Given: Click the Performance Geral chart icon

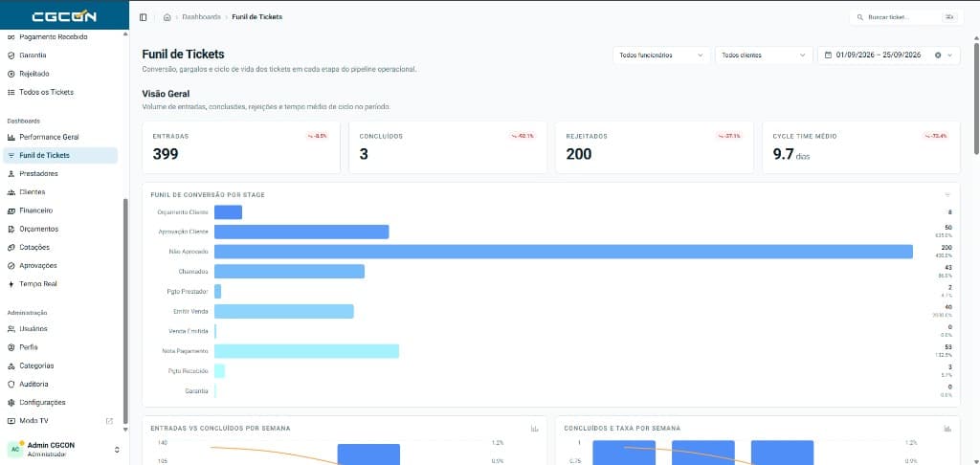Looking at the screenshot, I should (x=11, y=137).
